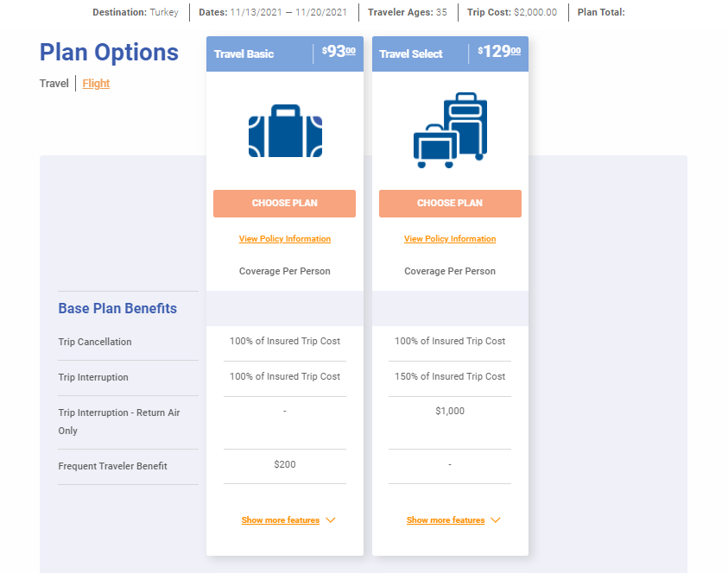Viewport: 728px width, 573px height.
Task: Choose the Travel Select plan
Action: (x=450, y=203)
